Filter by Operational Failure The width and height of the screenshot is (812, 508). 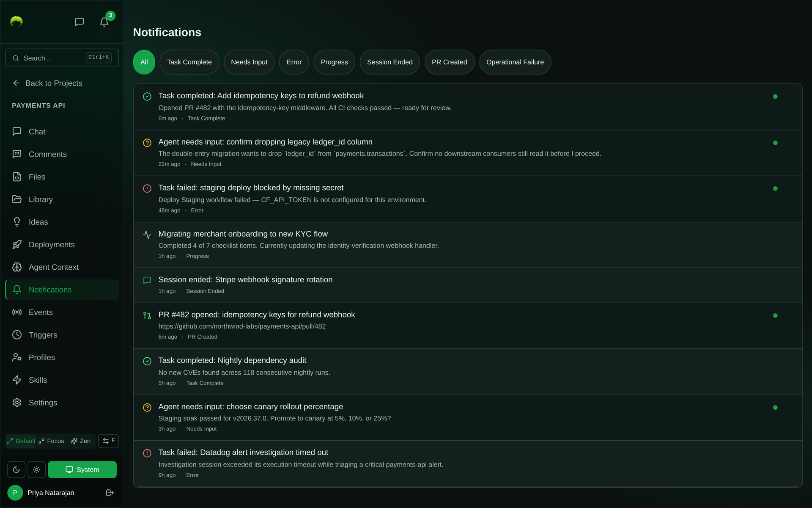pos(515,62)
